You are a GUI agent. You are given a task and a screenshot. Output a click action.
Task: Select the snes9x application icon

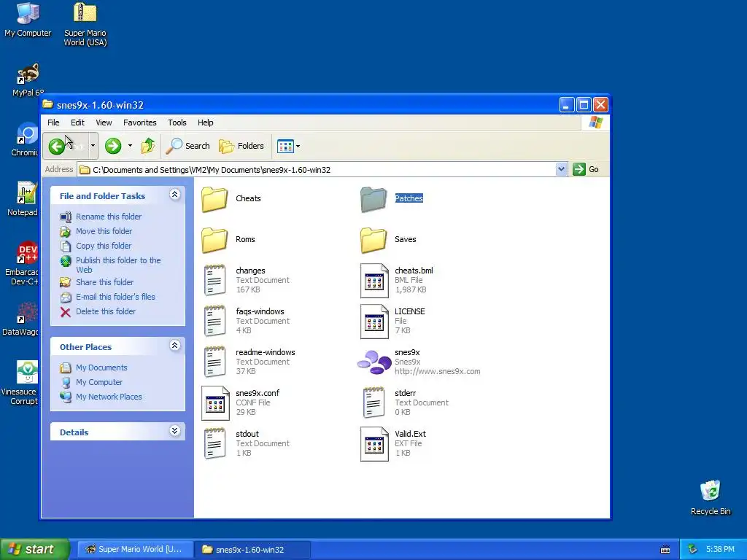coord(374,362)
